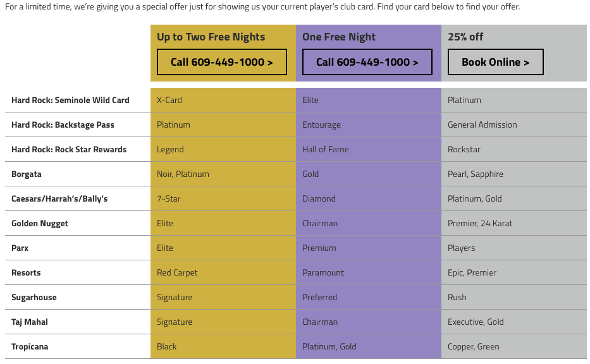Select the 'Up to Two Free Nights' header
The height and width of the screenshot is (364, 590).
pyautogui.click(x=211, y=37)
